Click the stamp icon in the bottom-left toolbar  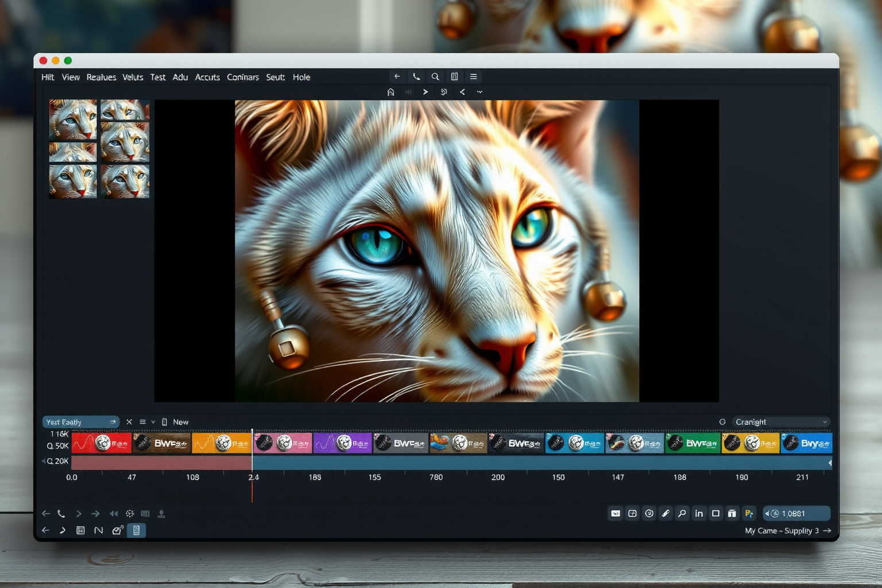(x=161, y=514)
